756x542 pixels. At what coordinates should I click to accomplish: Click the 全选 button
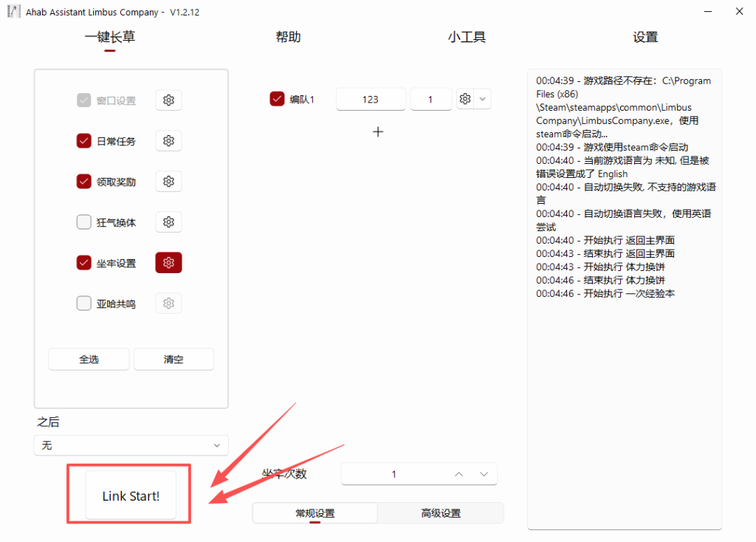89,360
